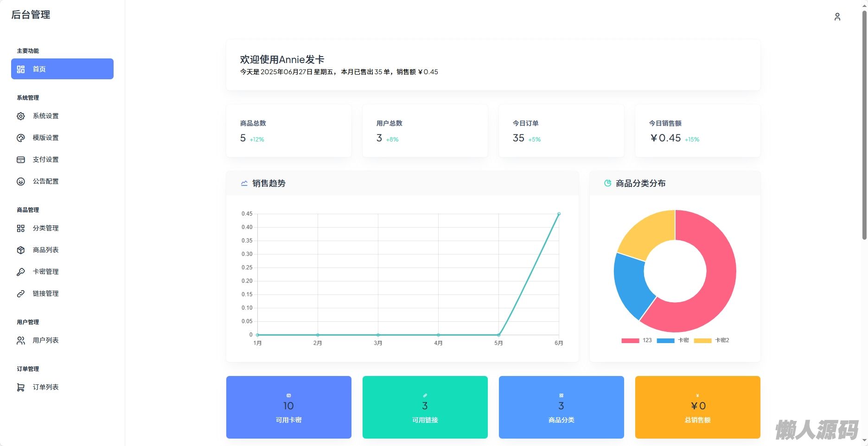Click the key icon beside 卡密管理
Screen dimensions: 868x446
21,272
